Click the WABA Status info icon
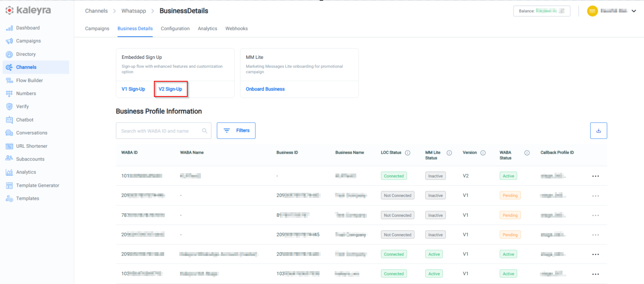 527,153
